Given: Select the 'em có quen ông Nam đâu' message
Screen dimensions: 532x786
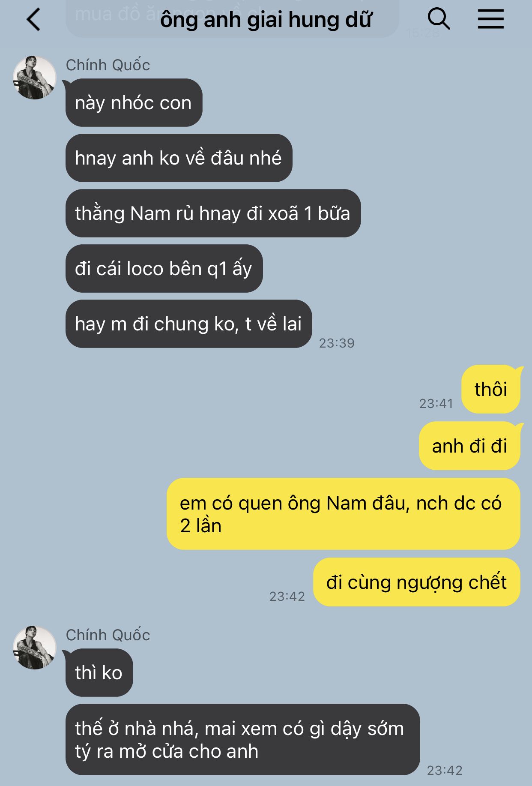Looking at the screenshot, I should (344, 514).
